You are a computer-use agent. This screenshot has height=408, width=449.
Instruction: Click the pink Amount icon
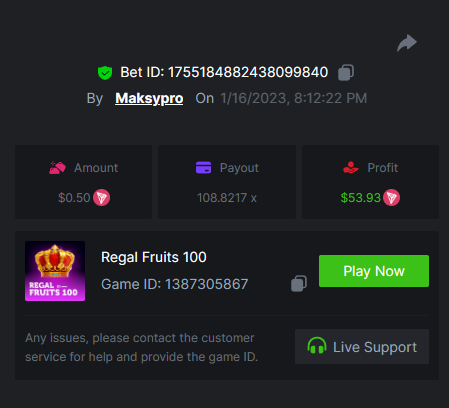[x=57, y=168]
